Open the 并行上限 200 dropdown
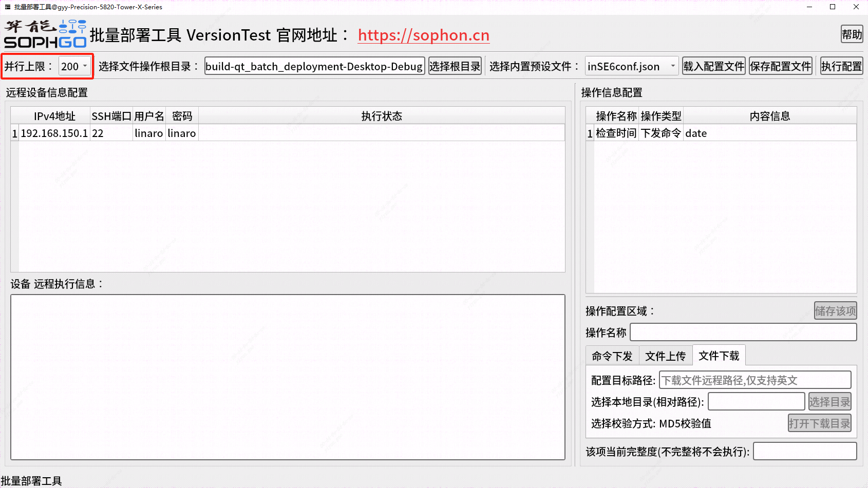This screenshot has width=868, height=488. click(75, 66)
